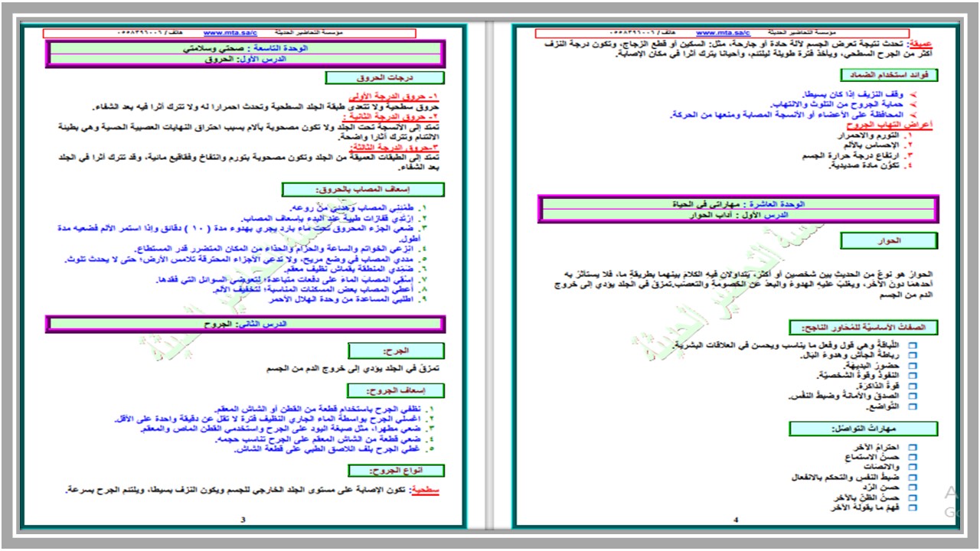The height and width of the screenshot is (551, 980).
Task: Tick the box beside "ضبط النفس والتحكم بالانفعال"
Action: pyautogui.click(x=912, y=477)
